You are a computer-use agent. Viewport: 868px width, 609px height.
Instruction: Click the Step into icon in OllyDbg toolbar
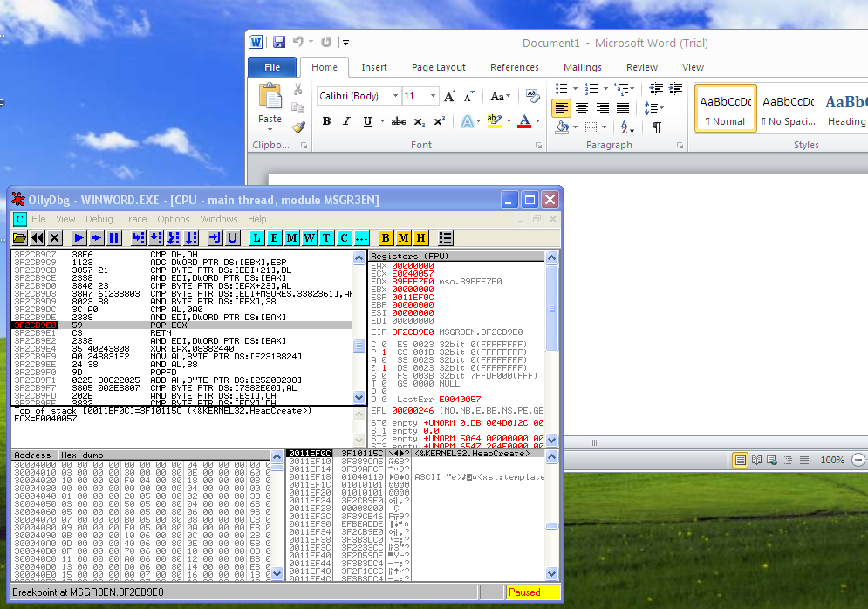click(x=139, y=238)
